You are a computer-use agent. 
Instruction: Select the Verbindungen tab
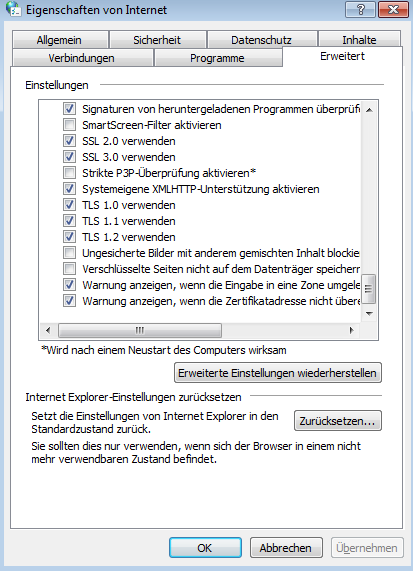pos(82,58)
